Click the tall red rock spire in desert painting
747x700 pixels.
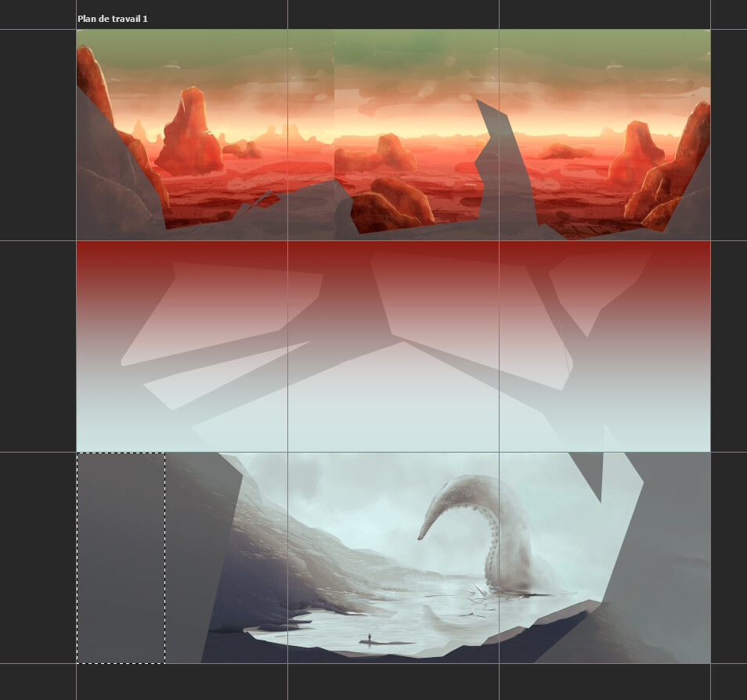[189, 131]
